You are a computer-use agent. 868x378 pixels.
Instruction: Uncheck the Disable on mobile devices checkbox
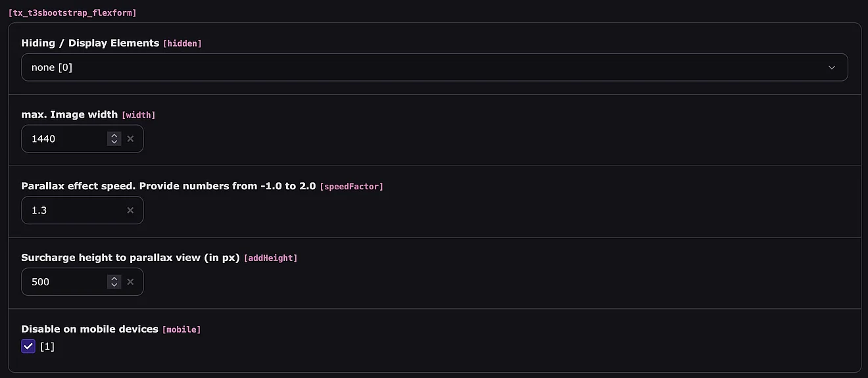coord(28,346)
